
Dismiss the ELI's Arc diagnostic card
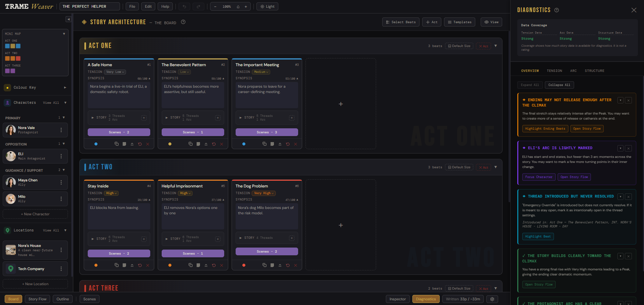[629, 148]
